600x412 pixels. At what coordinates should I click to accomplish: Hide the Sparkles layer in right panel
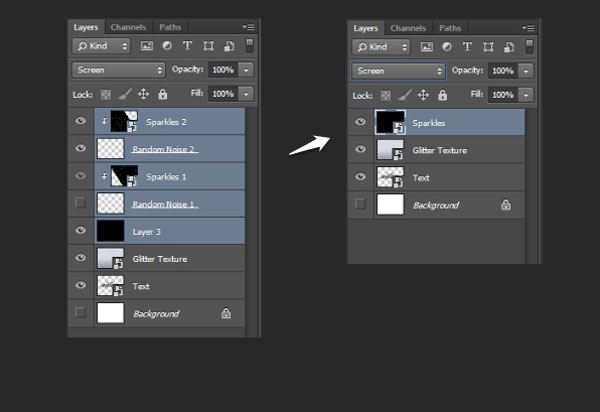pyautogui.click(x=360, y=122)
